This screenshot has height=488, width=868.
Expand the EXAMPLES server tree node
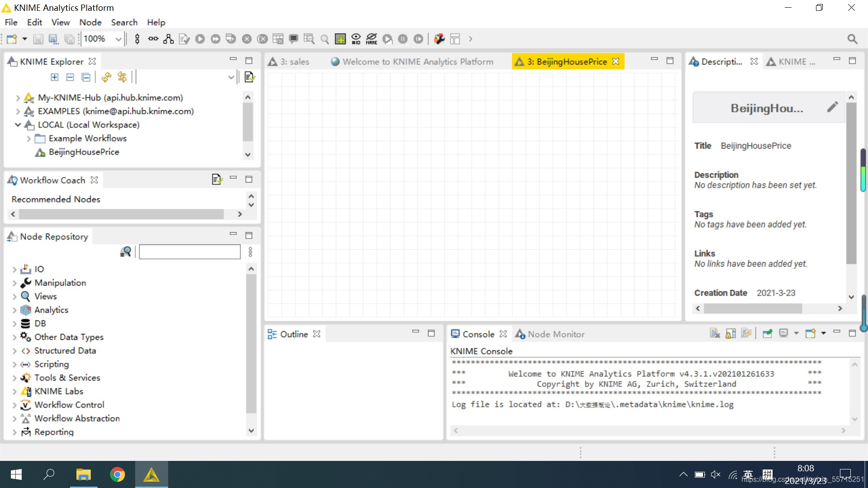(x=18, y=111)
